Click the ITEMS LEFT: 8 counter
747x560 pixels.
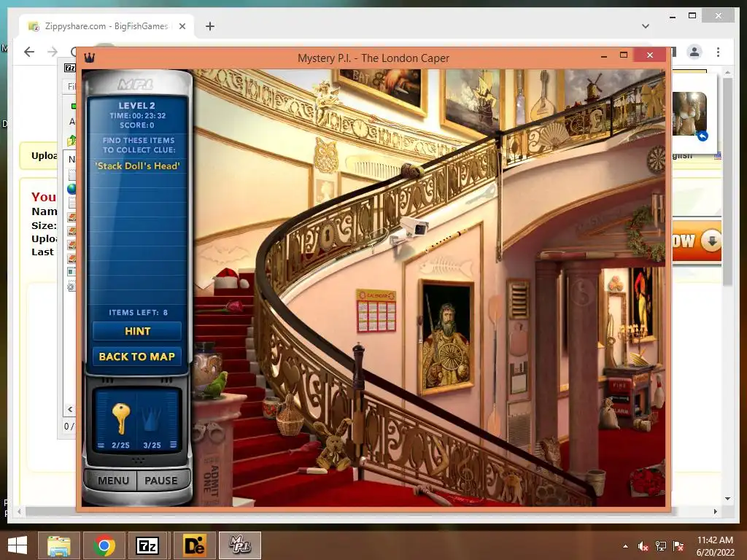coord(138,312)
